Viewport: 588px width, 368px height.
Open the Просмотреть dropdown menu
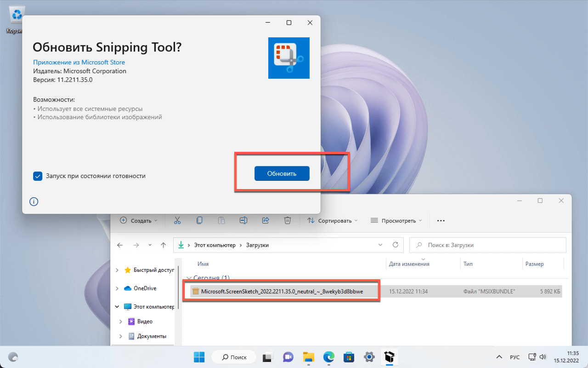[x=396, y=220]
